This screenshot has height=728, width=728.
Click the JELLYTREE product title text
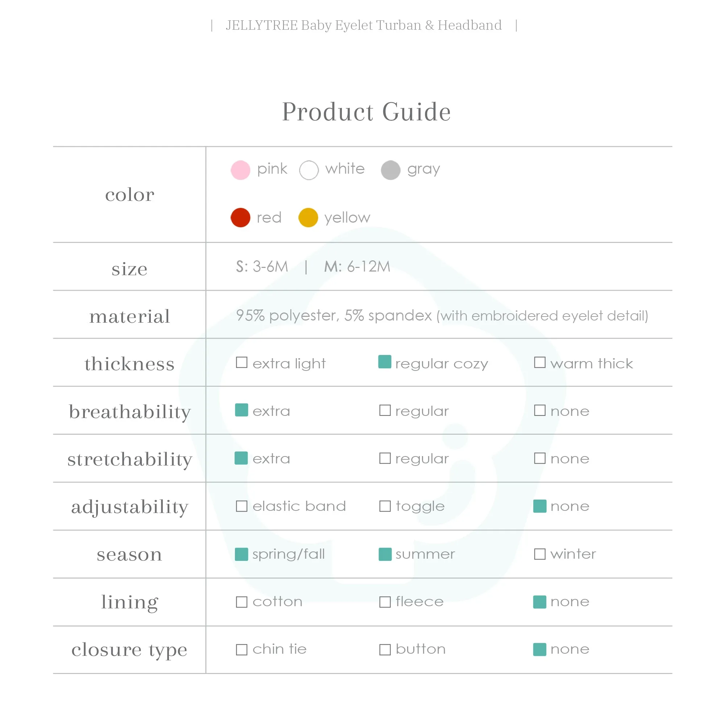click(364, 25)
